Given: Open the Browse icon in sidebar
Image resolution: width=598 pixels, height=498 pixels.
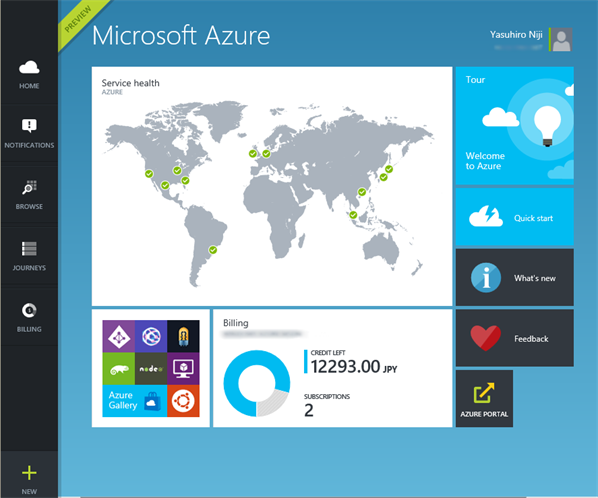Looking at the screenshot, I should [29, 187].
